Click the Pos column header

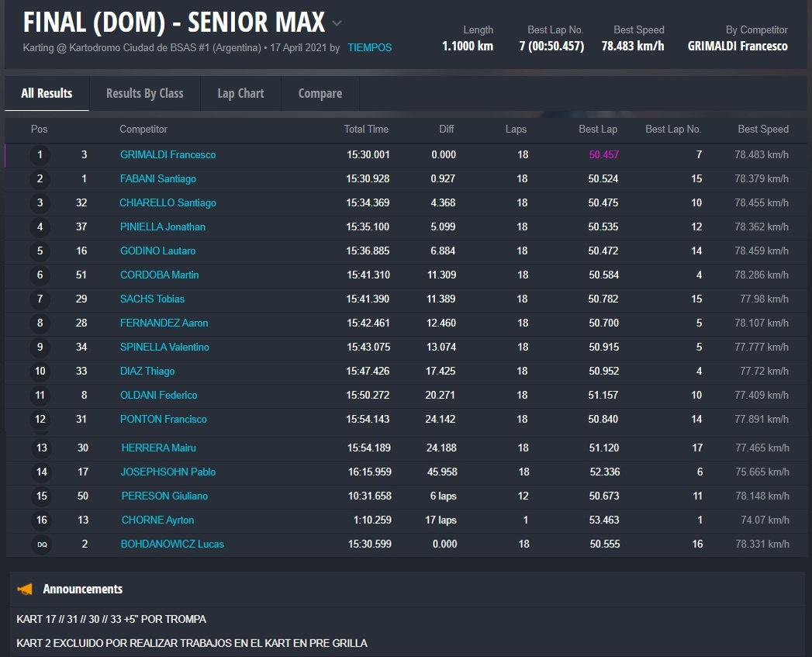39,130
